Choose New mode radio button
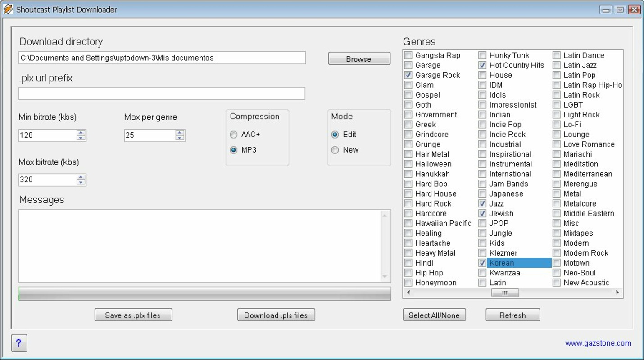Image resolution: width=644 pixels, height=360 pixels. pos(335,150)
